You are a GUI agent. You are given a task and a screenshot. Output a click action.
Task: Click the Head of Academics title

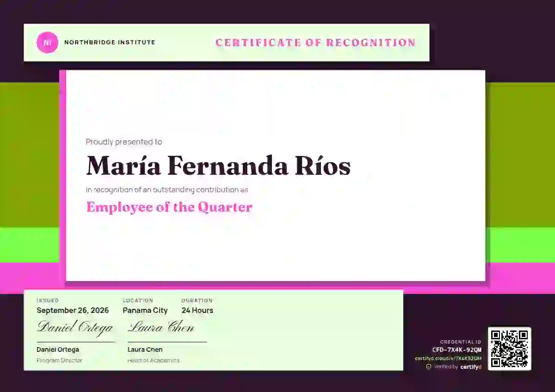[154, 360]
